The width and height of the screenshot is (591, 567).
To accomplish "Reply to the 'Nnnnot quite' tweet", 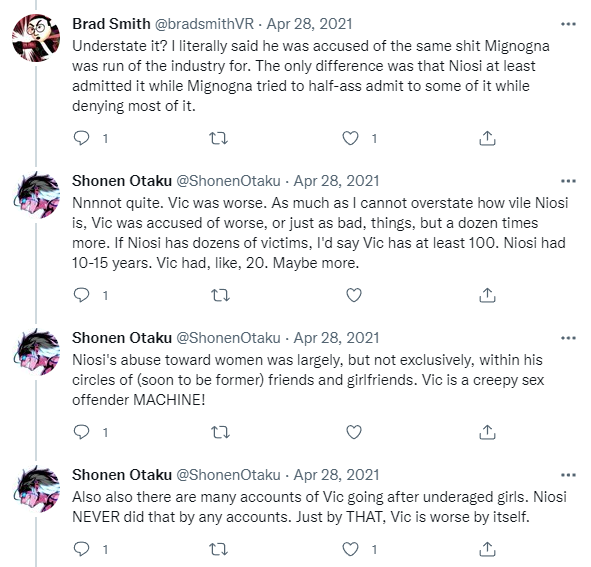I will click(81, 295).
